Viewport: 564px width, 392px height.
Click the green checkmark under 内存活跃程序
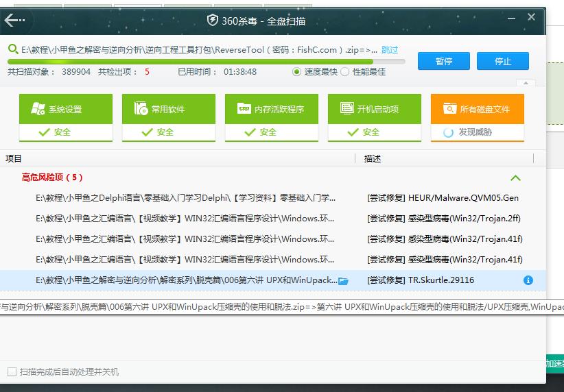pyautogui.click(x=250, y=132)
